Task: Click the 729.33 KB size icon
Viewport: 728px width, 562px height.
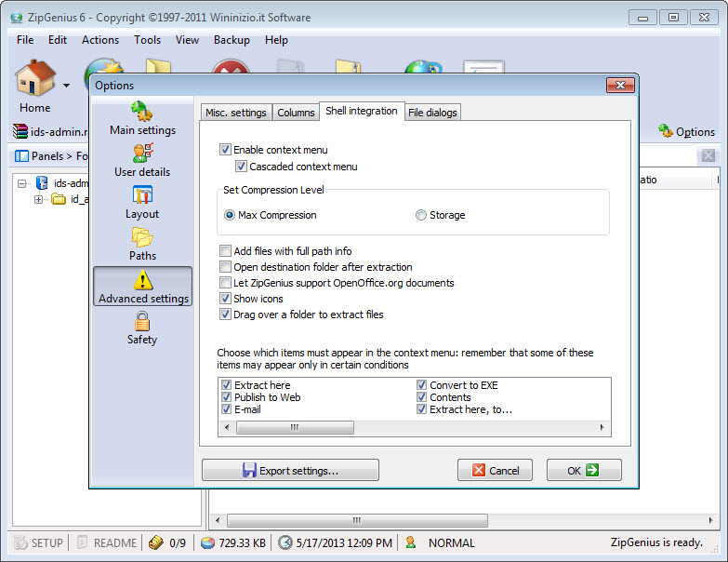Action: pos(207,542)
